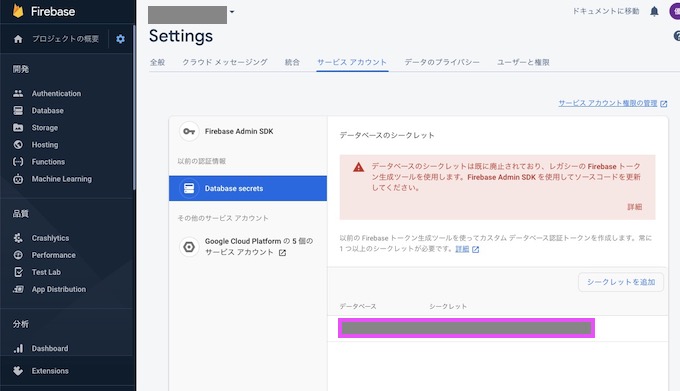The width and height of the screenshot is (680, 391).
Task: Open Google Cloud Platform service accounts entry
Action: click(x=248, y=247)
